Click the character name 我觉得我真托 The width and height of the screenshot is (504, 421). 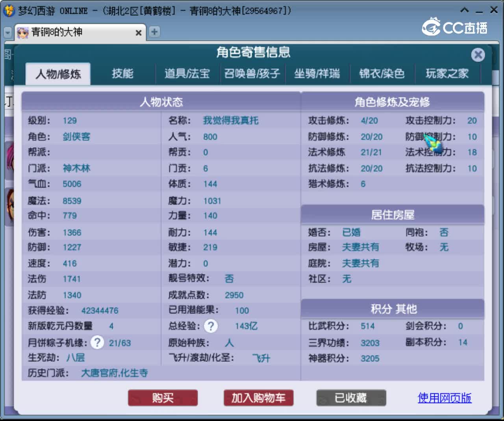pos(231,121)
